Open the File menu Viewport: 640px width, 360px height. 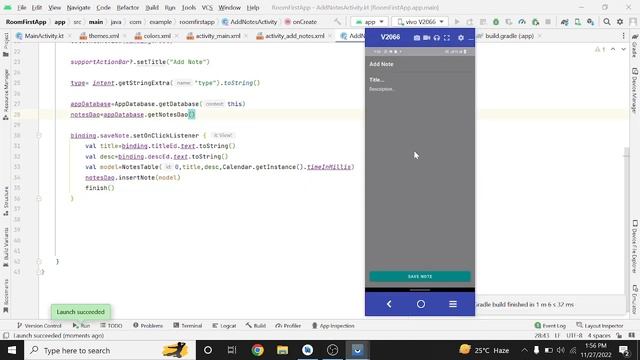click(22, 7)
